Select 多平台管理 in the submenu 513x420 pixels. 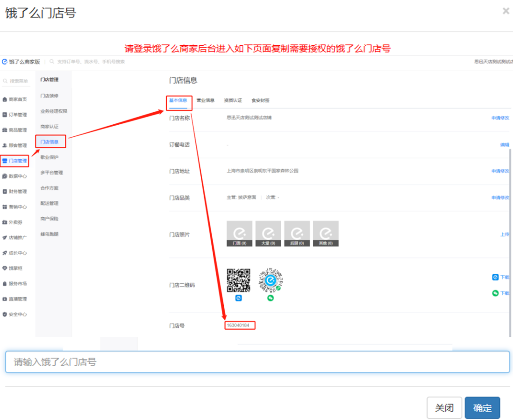[51, 173]
